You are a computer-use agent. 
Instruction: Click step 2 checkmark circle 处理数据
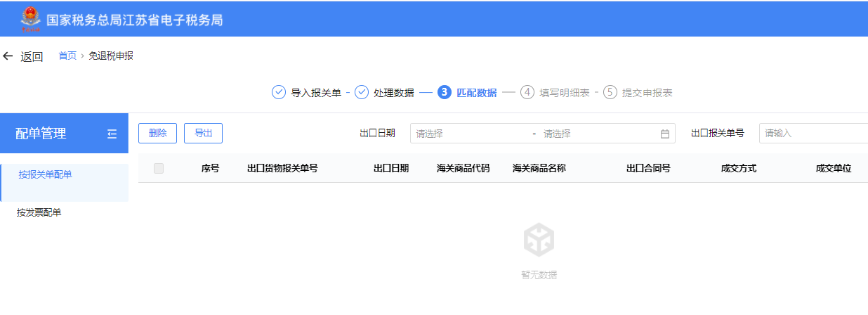362,93
